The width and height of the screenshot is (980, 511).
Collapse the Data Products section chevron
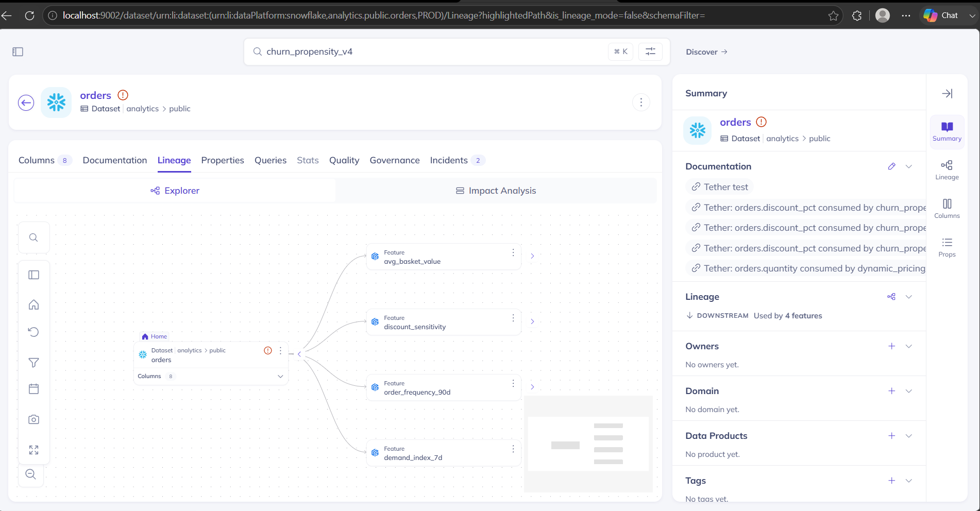(x=909, y=436)
